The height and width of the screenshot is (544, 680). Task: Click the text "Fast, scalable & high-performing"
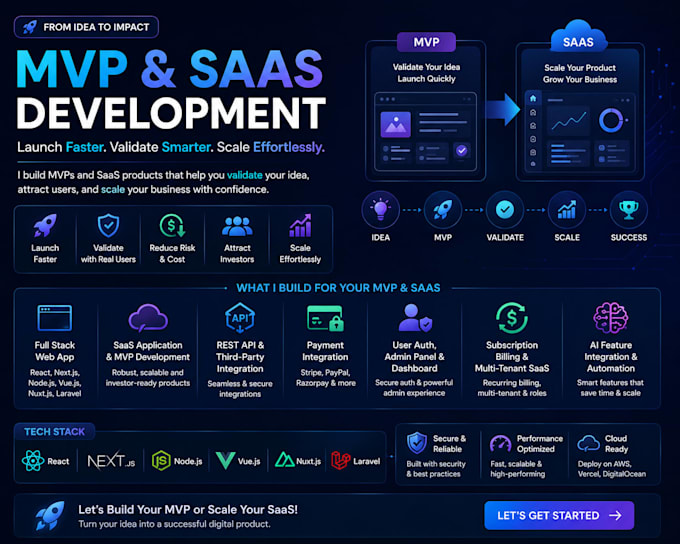click(517, 469)
